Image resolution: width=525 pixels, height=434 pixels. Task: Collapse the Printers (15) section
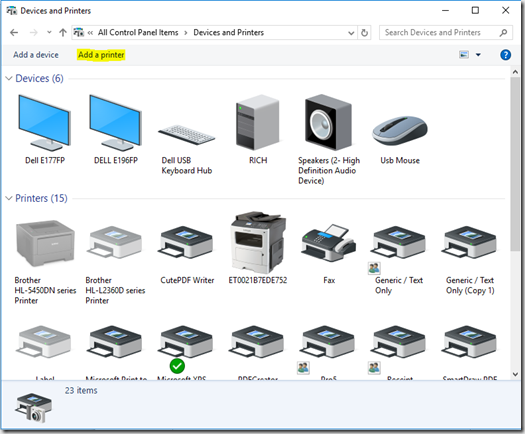point(9,198)
